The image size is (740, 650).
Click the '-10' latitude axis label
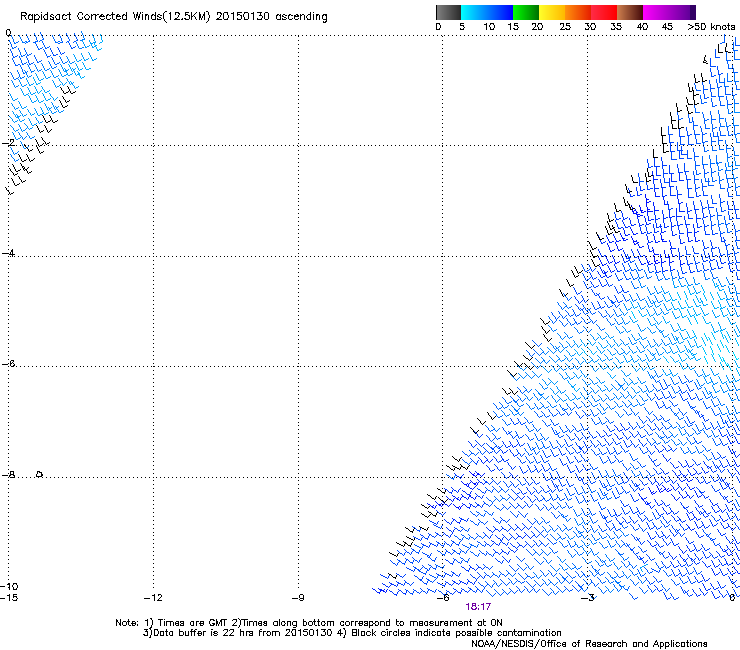click(x=9, y=586)
